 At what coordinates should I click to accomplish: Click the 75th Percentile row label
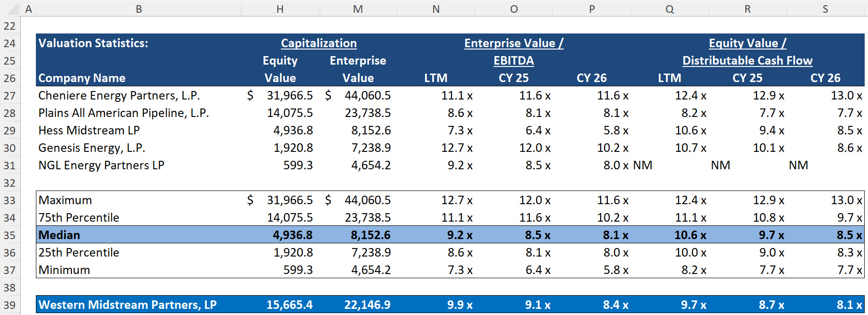(x=79, y=217)
